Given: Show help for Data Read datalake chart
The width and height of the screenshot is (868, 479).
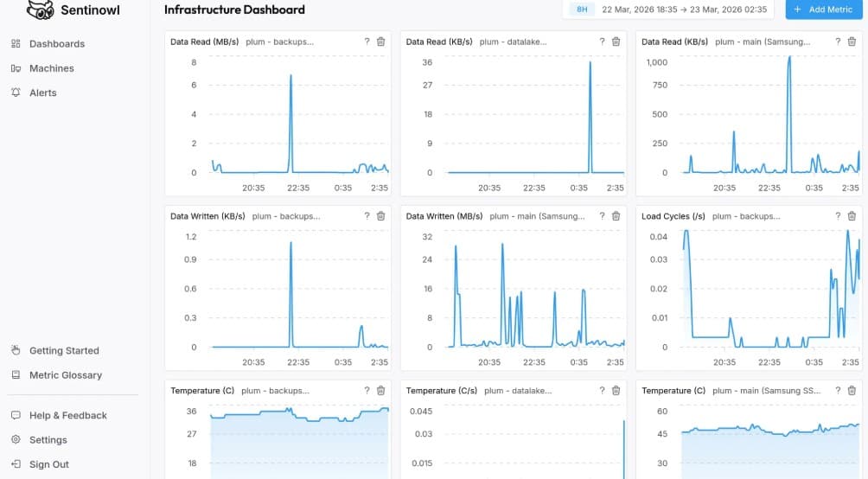Looking at the screenshot, I should pyautogui.click(x=602, y=42).
